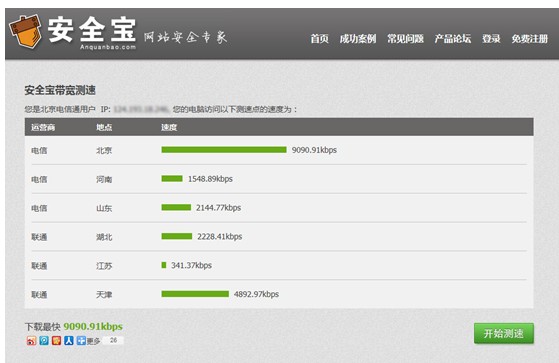559x363 pixels.
Task: Click the 更多 share text
Action: pyautogui.click(x=93, y=341)
